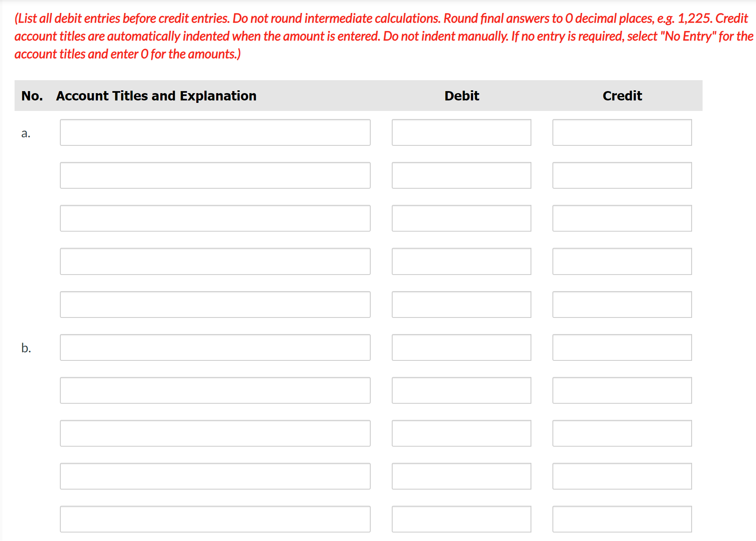Click the debit field in entry a's third row
This screenshot has height=541, width=756.
(x=461, y=218)
